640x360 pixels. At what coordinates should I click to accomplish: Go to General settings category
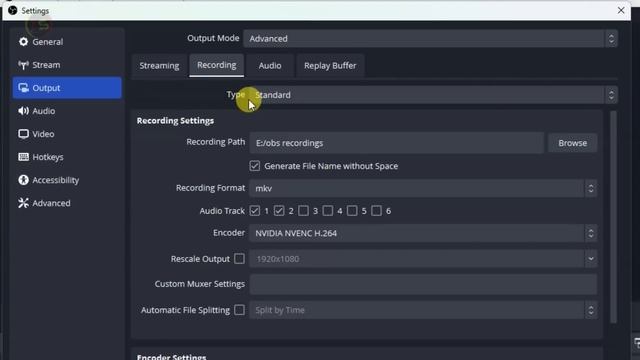point(67,42)
